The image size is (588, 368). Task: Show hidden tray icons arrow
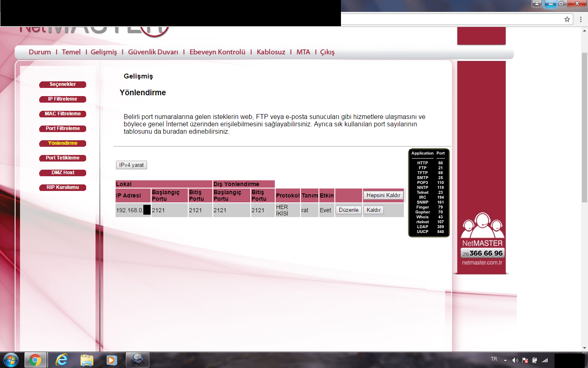(x=505, y=360)
